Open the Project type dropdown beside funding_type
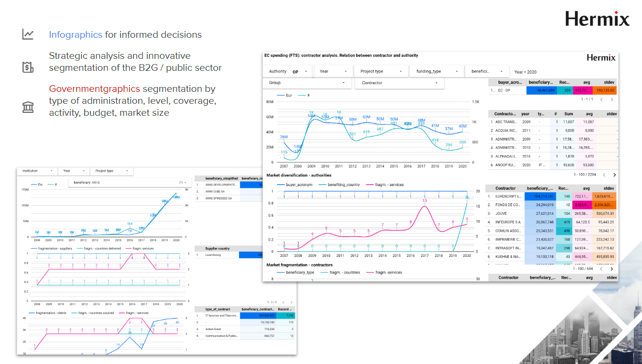Screen dimensions: 642x364 (x=380, y=71)
